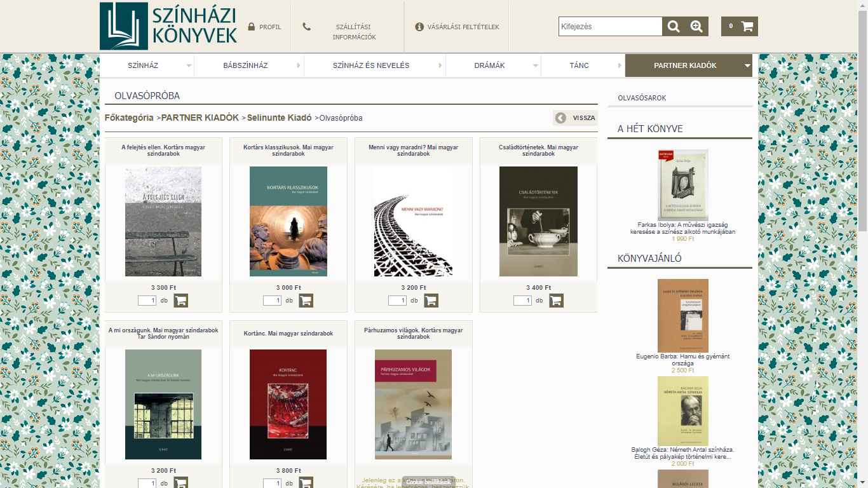868x488 pixels.
Task: Expand the Tánc menu arrow
Action: [620, 65]
